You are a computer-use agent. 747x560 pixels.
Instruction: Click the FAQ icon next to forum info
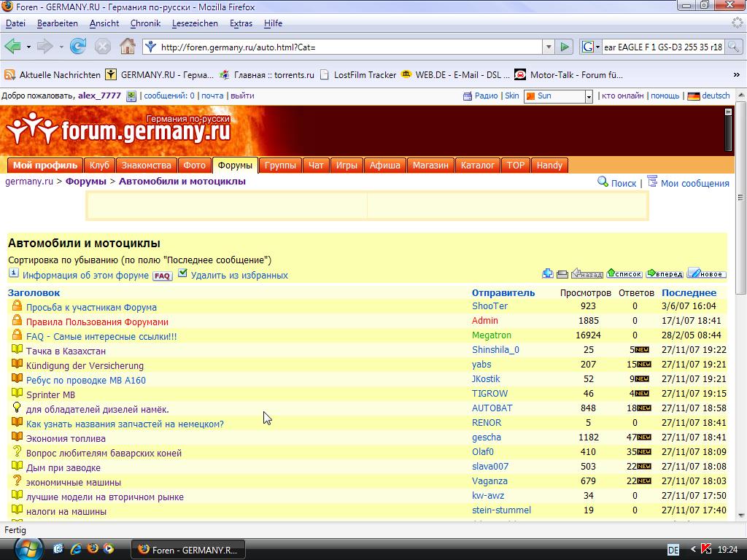coord(162,276)
